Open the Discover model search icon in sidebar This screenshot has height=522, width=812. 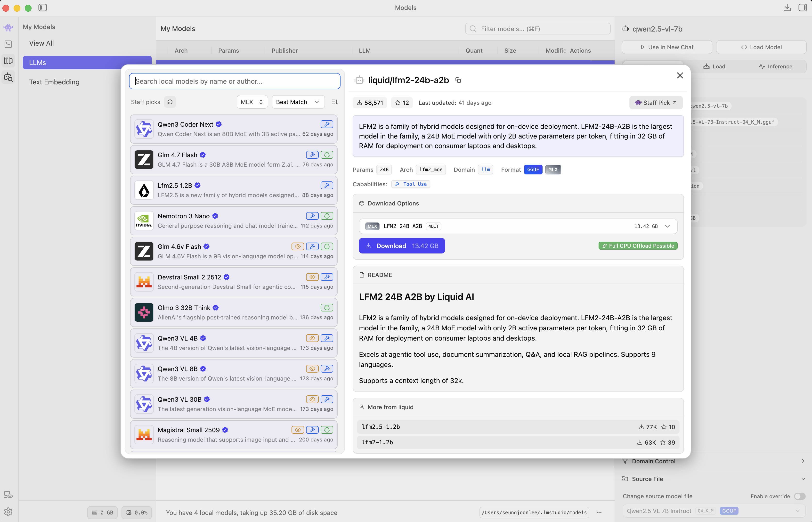tap(8, 77)
